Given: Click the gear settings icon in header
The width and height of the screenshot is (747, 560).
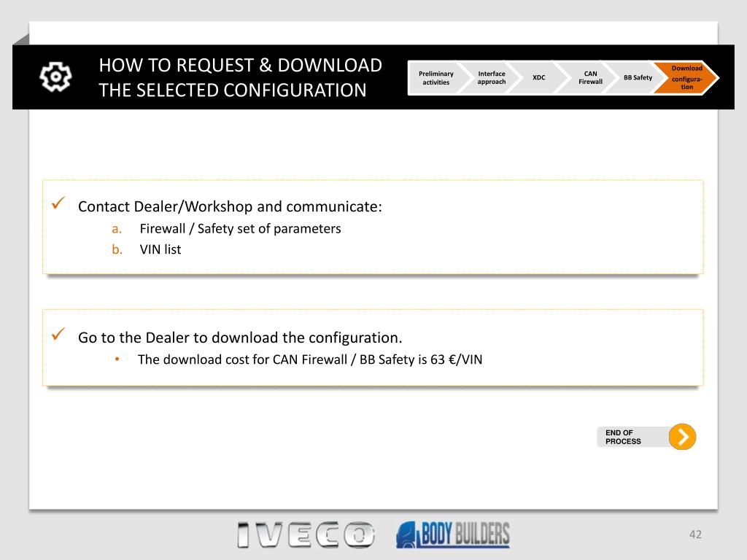Looking at the screenshot, I should pos(55,77).
